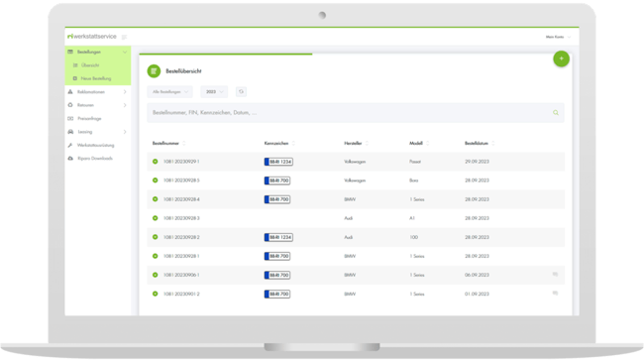Sort by the Modell column
This screenshot has width=644, height=362.
click(419, 143)
